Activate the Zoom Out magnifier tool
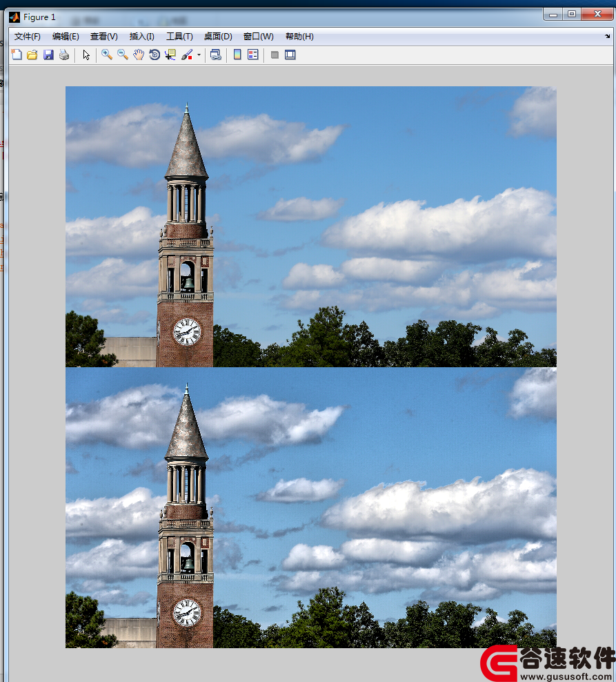Screen dimensions: 616x682 (x=123, y=55)
